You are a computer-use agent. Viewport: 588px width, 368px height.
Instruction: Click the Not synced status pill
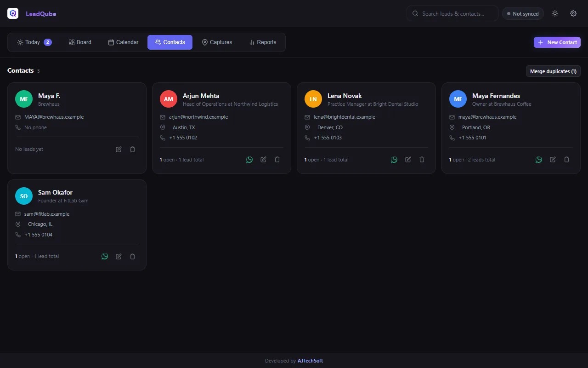click(x=523, y=14)
